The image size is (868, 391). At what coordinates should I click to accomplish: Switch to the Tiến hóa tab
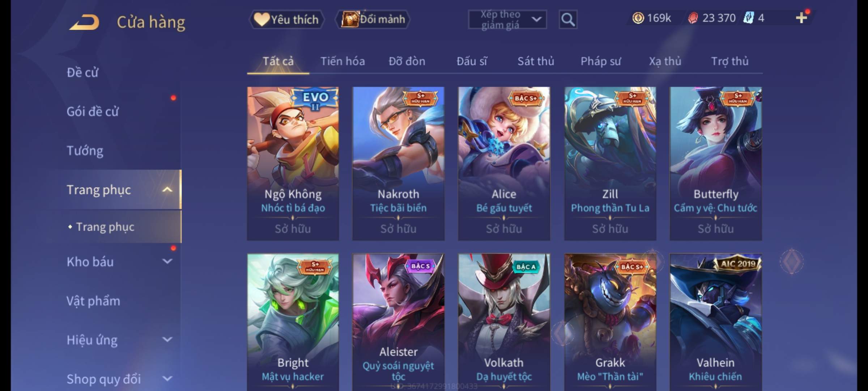342,61
